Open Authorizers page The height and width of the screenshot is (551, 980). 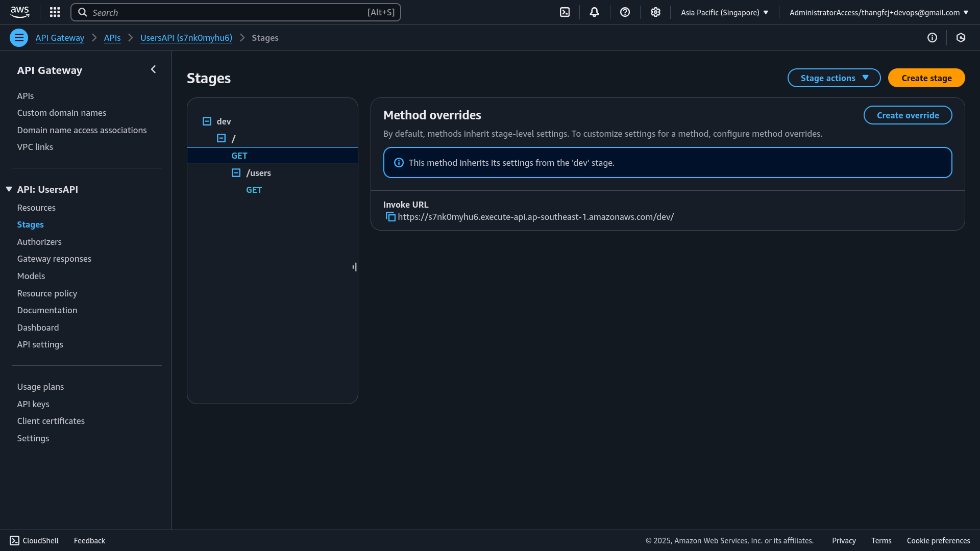(39, 242)
